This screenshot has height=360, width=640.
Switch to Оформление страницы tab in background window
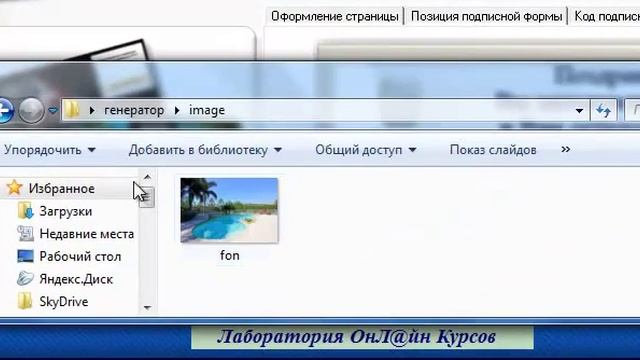coord(334,16)
